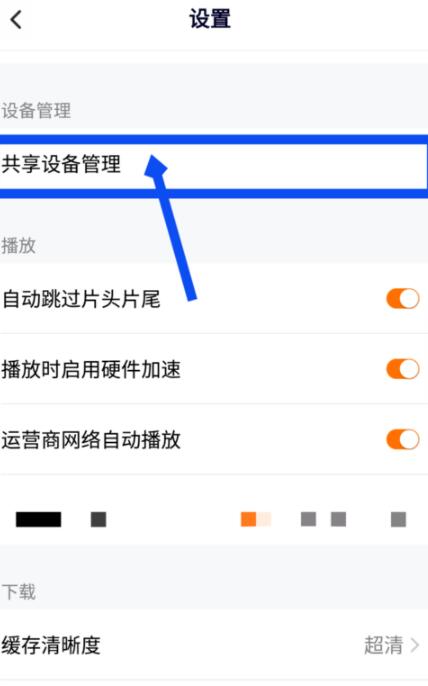This screenshot has width=428, height=686.
Task: Turn off the 运营商网络自动播放 switch
Action: 403,439
